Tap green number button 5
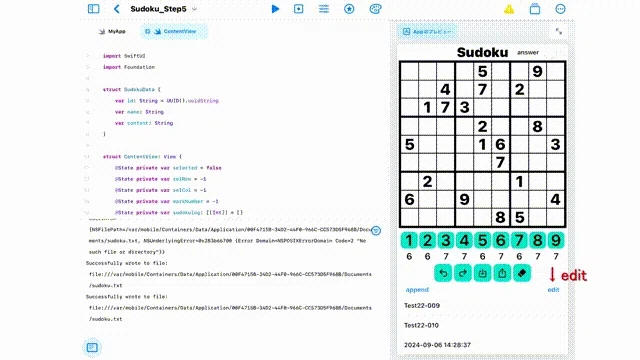This screenshot has height=360, width=640. coord(482,240)
